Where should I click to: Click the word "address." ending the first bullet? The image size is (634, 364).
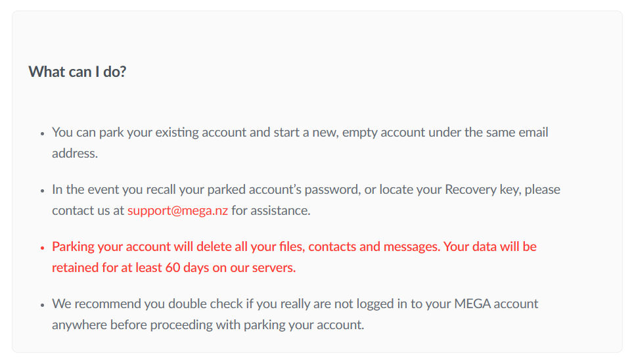(x=75, y=154)
